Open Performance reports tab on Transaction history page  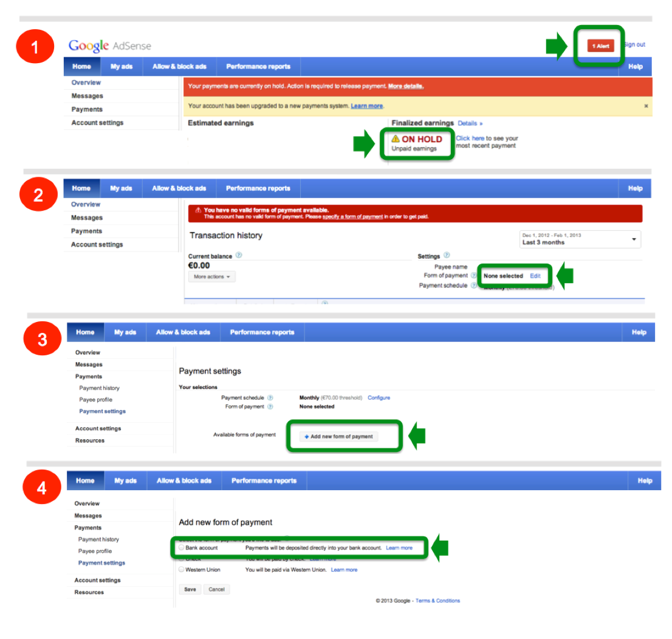click(258, 188)
